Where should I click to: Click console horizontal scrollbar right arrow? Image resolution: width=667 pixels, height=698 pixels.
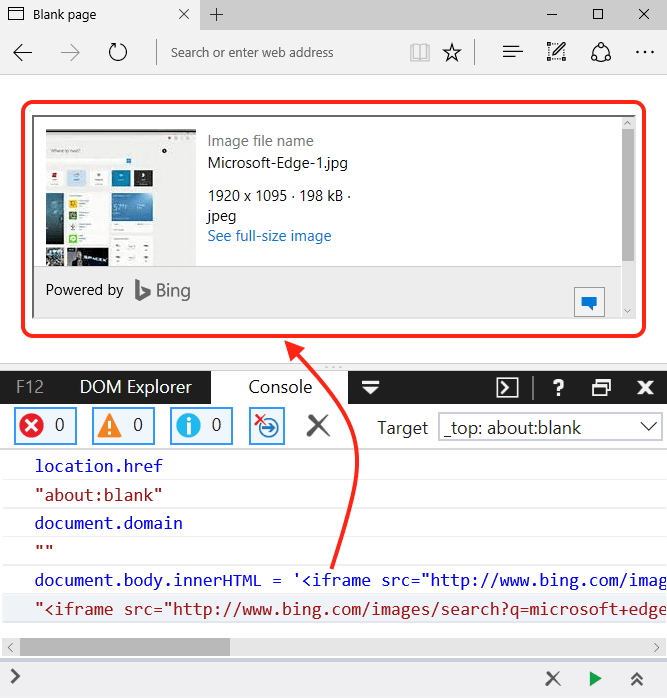coord(656,647)
